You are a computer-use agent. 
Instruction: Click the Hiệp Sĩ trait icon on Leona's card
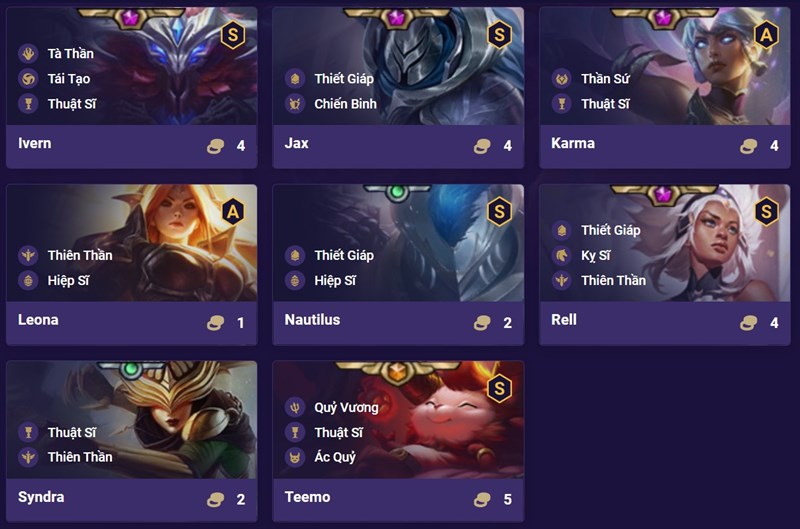pos(27,280)
